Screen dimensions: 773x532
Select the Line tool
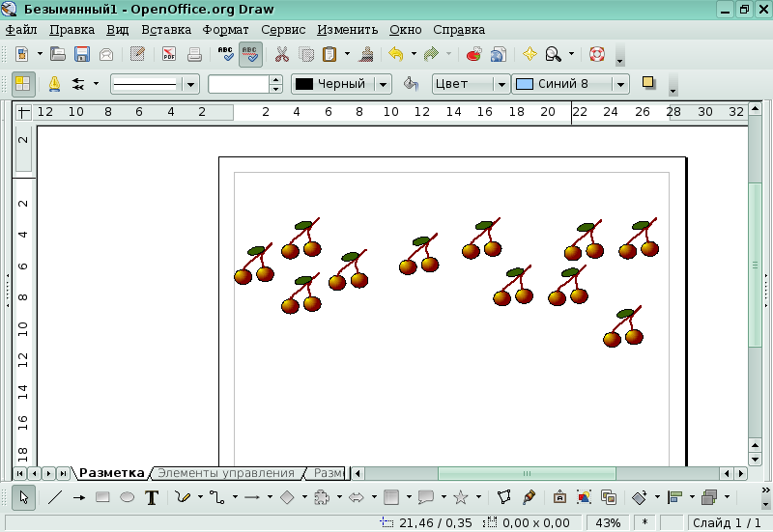pyautogui.click(x=55, y=497)
